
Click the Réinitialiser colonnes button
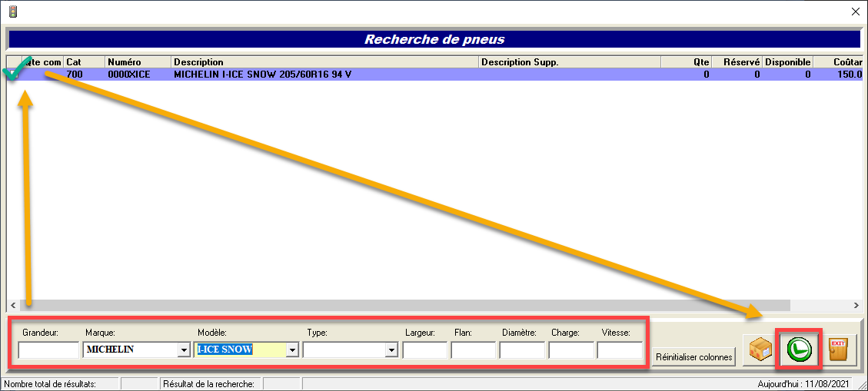(693, 357)
